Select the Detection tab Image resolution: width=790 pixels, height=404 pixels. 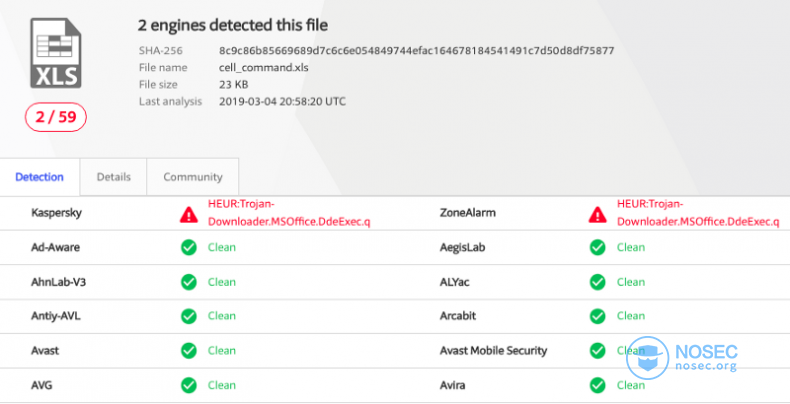pos(39,177)
